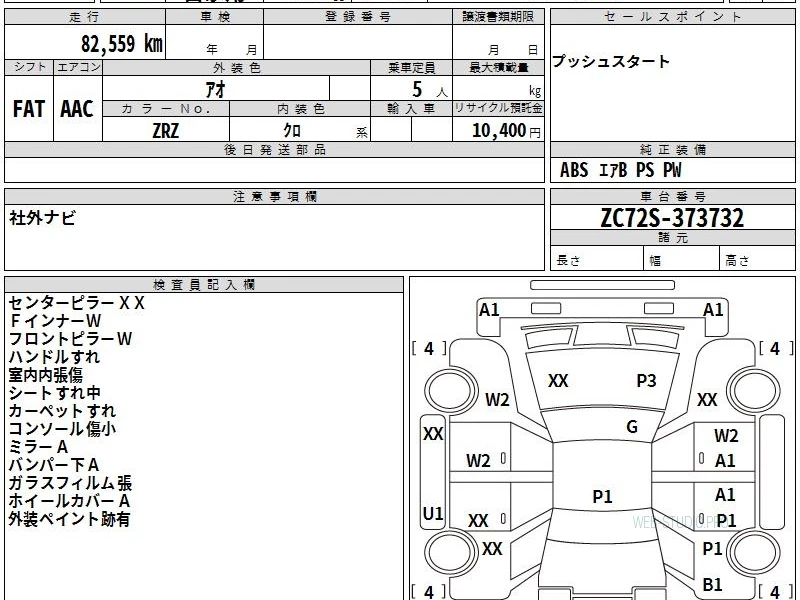Click the エアコン header

(78, 67)
